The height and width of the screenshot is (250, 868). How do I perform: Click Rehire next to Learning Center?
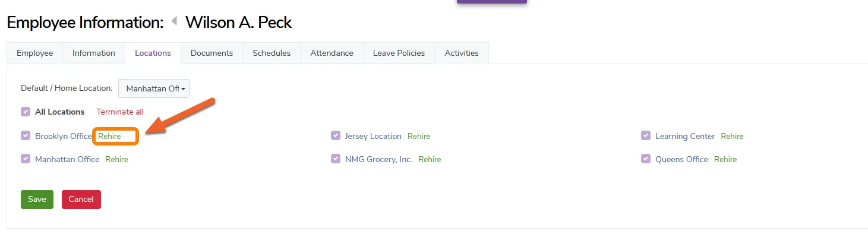(732, 136)
